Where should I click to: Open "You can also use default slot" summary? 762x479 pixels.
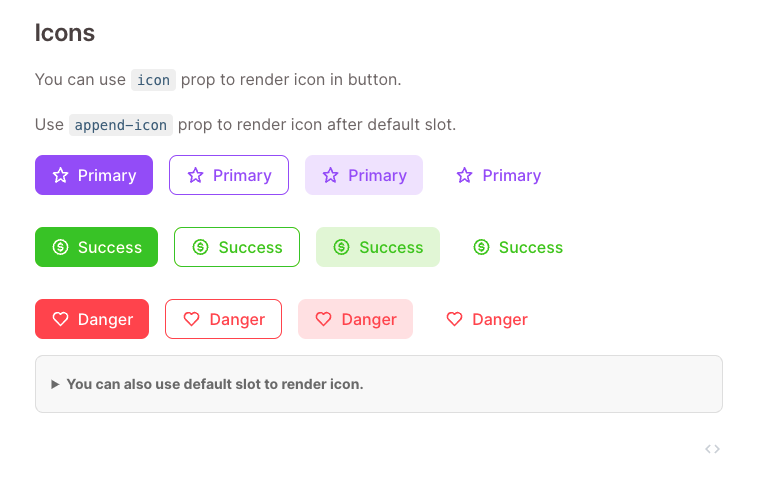215,384
